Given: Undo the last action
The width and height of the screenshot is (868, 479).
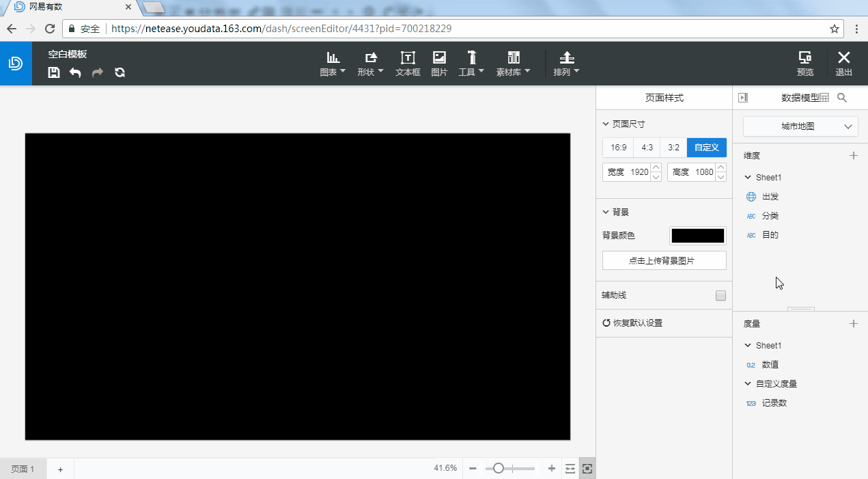Looking at the screenshot, I should tap(75, 72).
